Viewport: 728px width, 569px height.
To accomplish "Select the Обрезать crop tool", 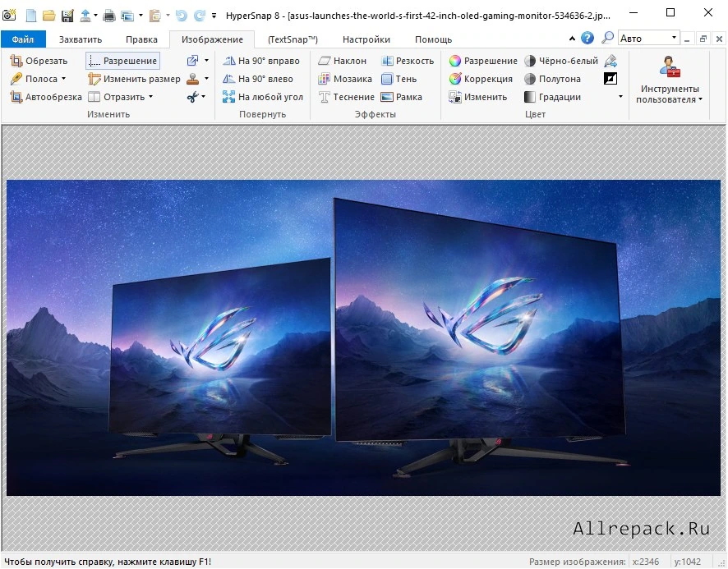I will pos(39,61).
